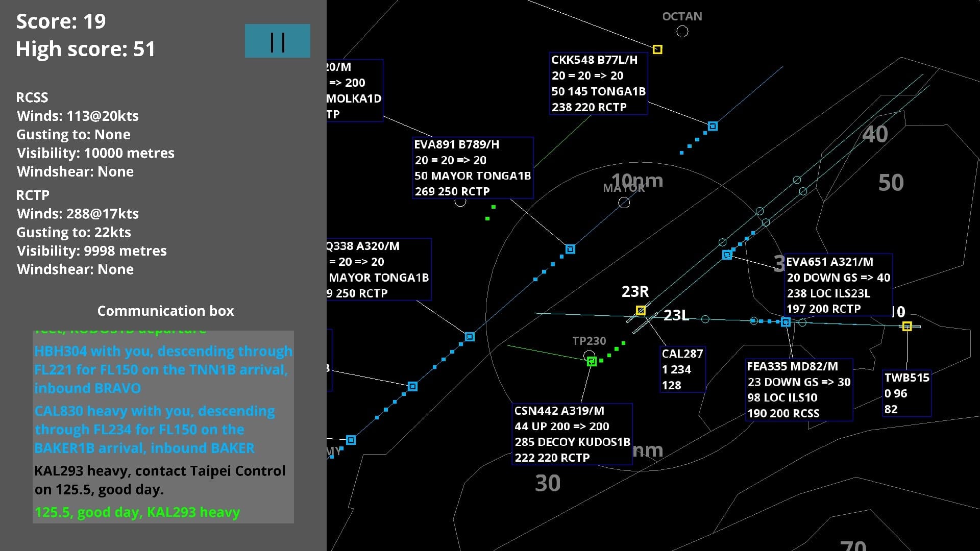Click the yellow CAL287 aircraft on runway
This screenshot has height=551, width=980.
click(x=641, y=310)
